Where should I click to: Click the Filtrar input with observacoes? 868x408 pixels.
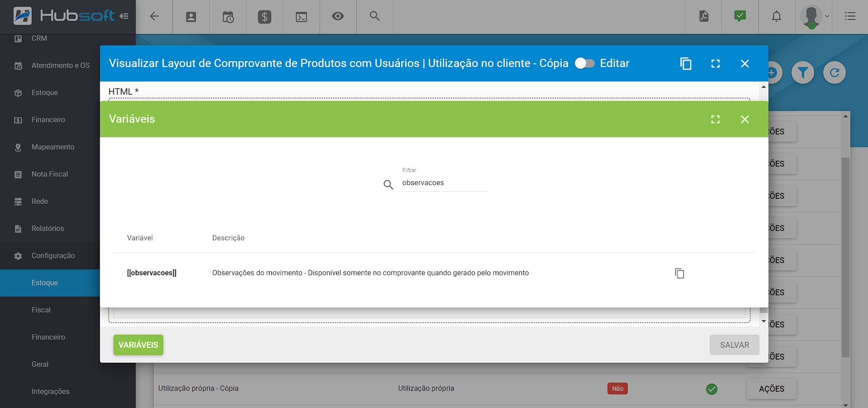(x=444, y=183)
